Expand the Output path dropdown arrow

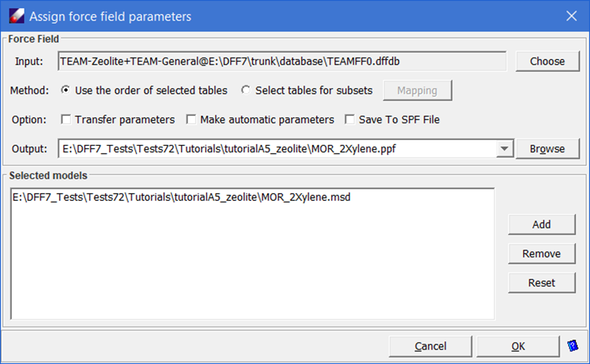pyautogui.click(x=504, y=149)
